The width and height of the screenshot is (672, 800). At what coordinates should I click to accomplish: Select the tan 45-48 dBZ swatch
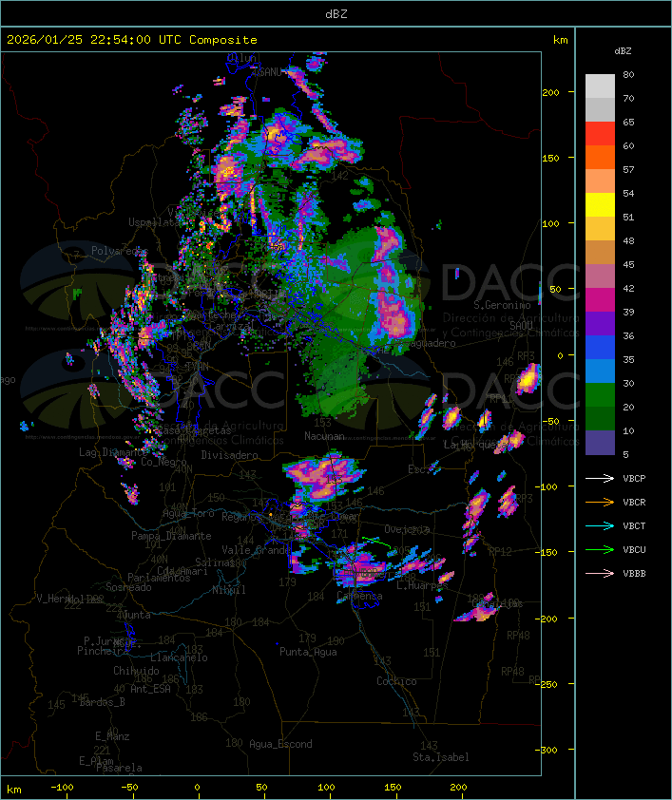point(600,252)
